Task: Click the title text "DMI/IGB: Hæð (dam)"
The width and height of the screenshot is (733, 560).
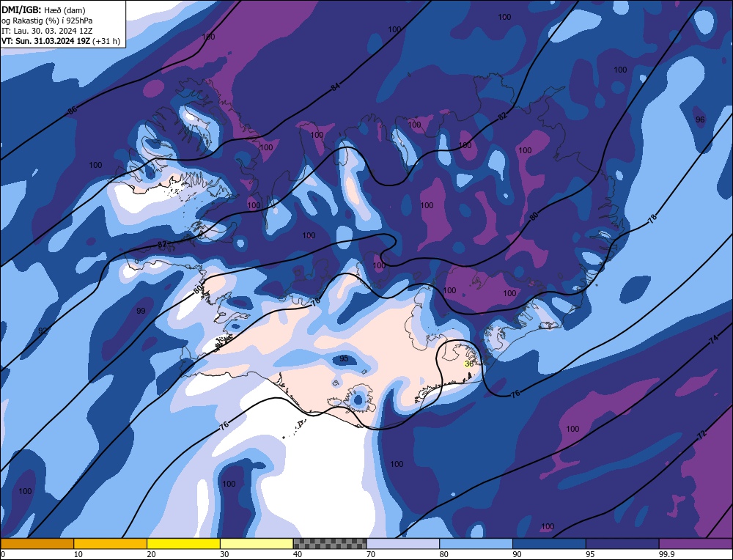Action: tap(43, 10)
